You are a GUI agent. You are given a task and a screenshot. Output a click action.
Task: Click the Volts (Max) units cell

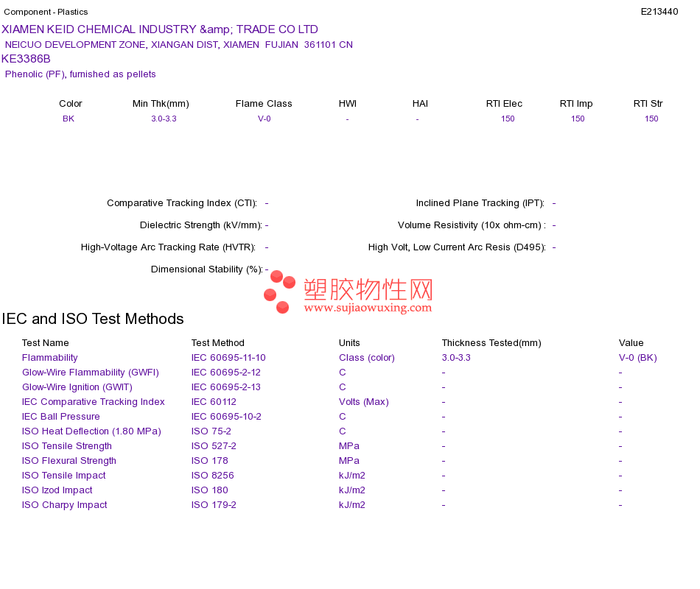pos(364,401)
